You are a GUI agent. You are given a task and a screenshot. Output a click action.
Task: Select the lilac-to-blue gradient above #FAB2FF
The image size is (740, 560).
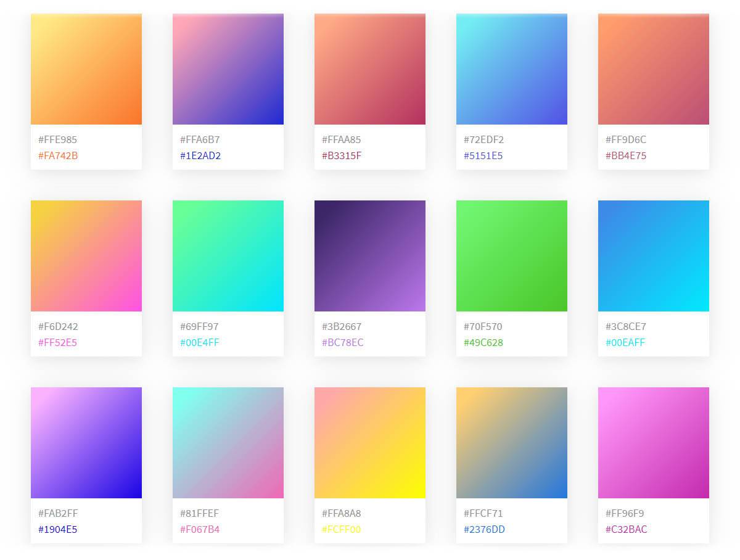tap(86, 443)
